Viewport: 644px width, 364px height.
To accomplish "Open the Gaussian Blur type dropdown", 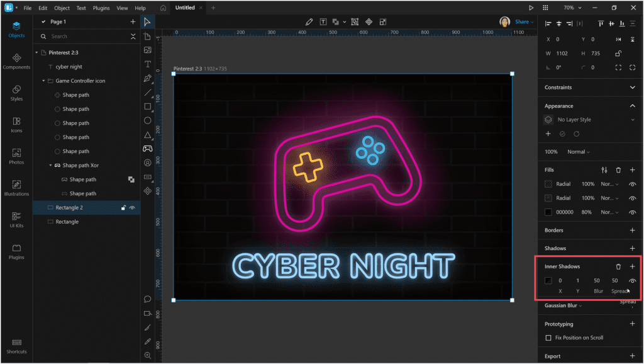I will [563, 306].
